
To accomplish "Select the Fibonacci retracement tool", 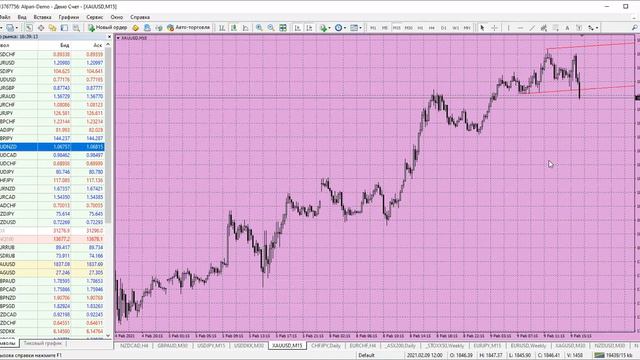I will pos(556,28).
